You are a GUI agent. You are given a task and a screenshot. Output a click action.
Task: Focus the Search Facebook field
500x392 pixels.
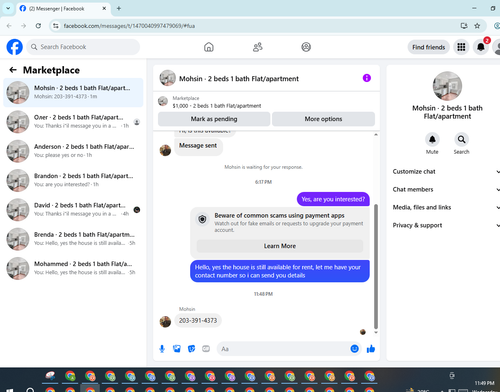click(83, 47)
